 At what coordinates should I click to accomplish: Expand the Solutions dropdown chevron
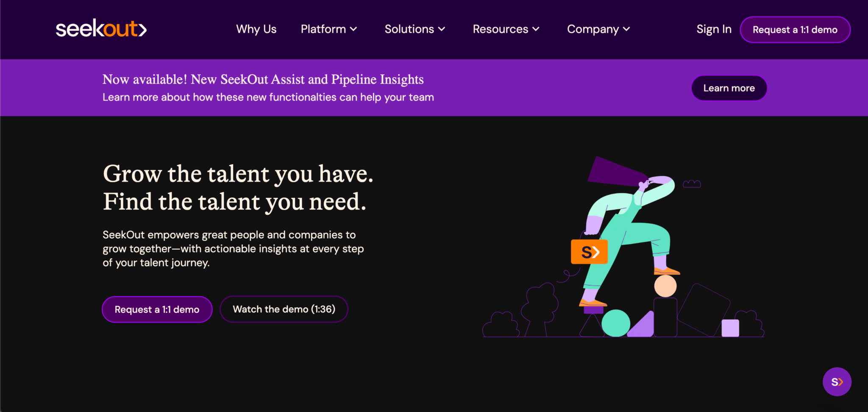pyautogui.click(x=442, y=29)
